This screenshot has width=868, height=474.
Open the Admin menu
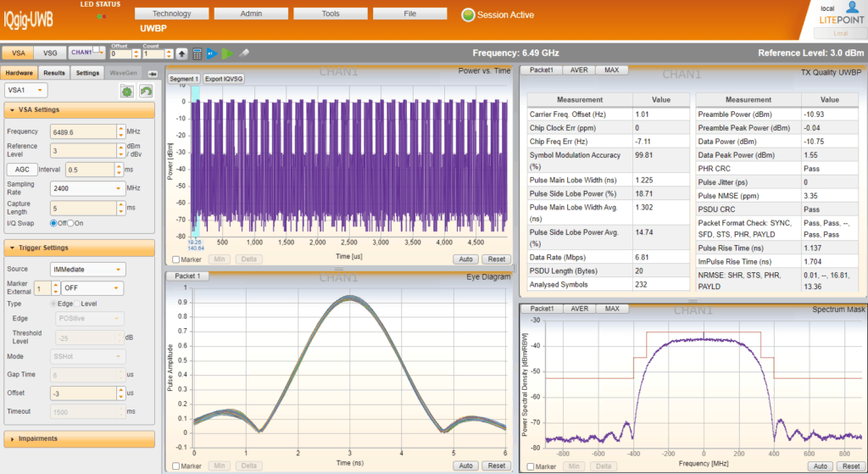click(251, 14)
